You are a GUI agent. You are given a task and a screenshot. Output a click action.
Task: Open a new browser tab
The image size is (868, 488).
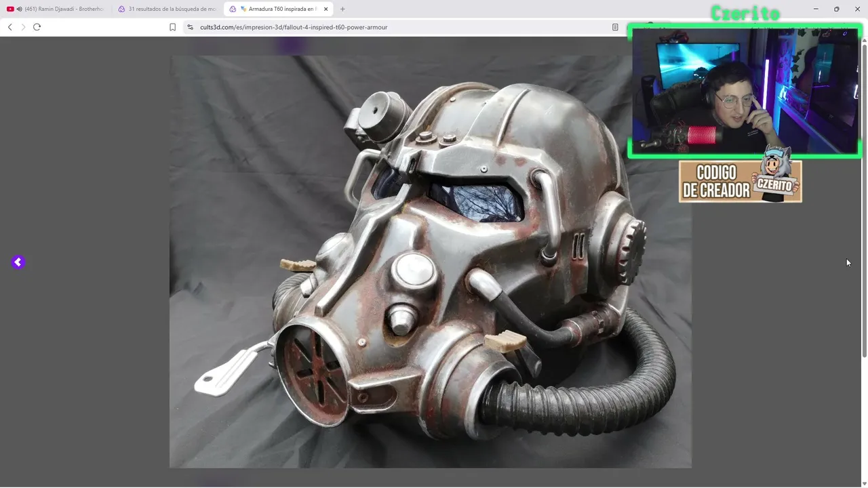342,9
